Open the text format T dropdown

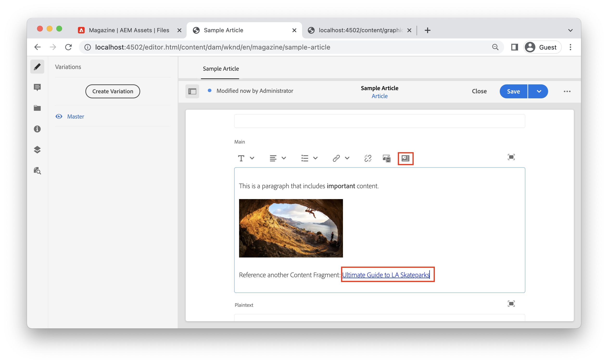pos(246,158)
